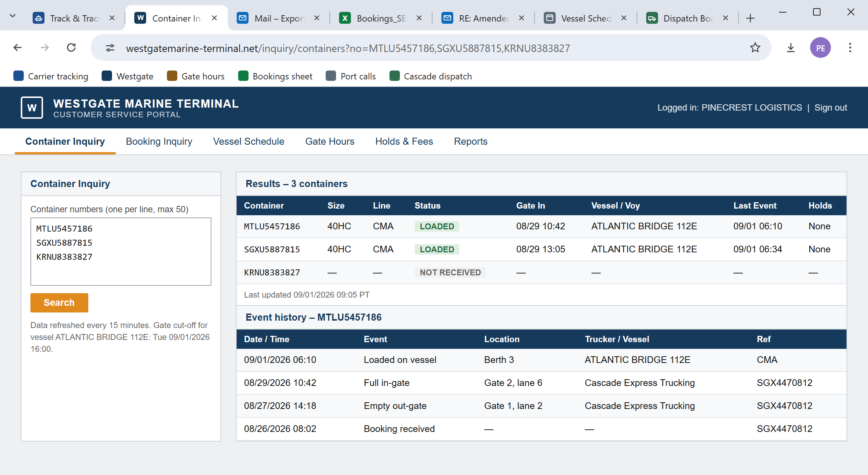Click inside the container numbers text box
868x475 pixels.
coord(121,252)
